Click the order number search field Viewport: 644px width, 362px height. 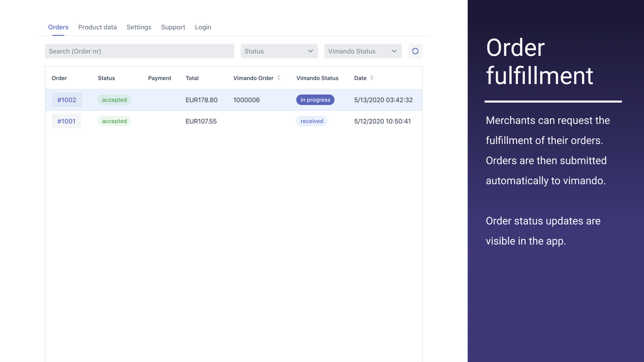tap(139, 51)
